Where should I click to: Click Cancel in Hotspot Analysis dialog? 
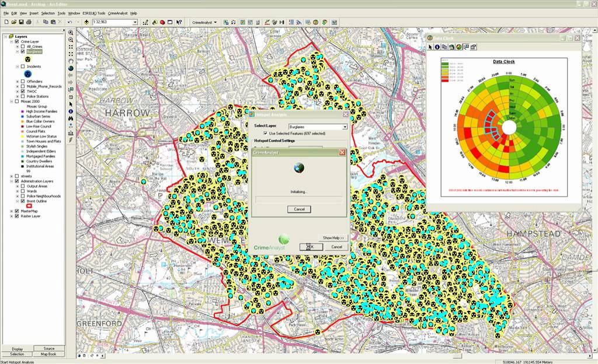[x=336, y=247]
